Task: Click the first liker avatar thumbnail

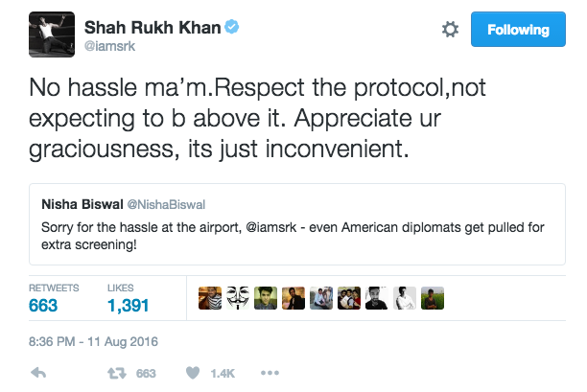Action: pyautogui.click(x=210, y=298)
